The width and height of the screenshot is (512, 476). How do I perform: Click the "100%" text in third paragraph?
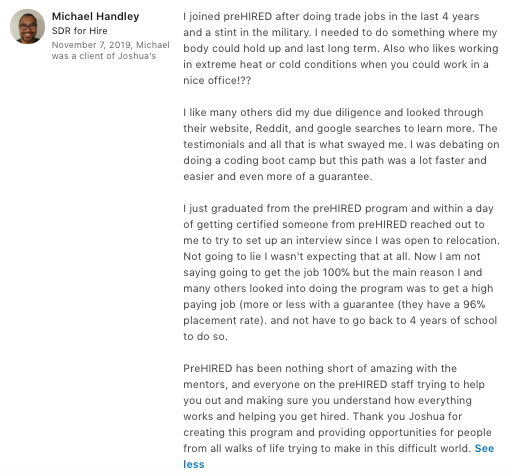pos(336,272)
